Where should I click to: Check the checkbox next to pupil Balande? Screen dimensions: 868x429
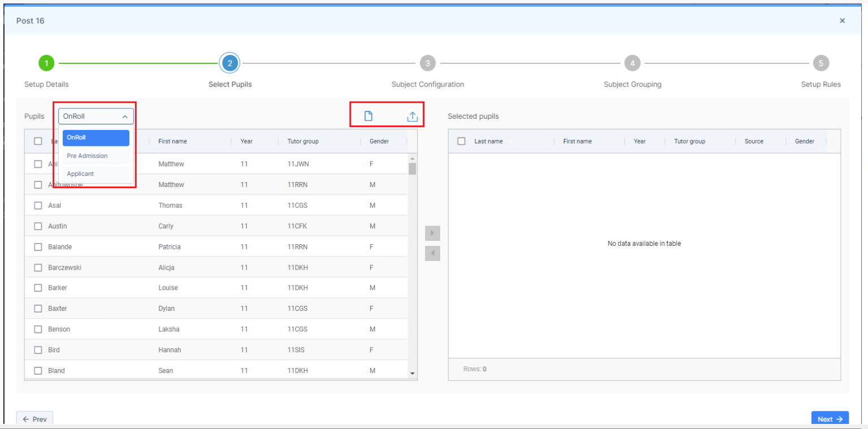38,246
